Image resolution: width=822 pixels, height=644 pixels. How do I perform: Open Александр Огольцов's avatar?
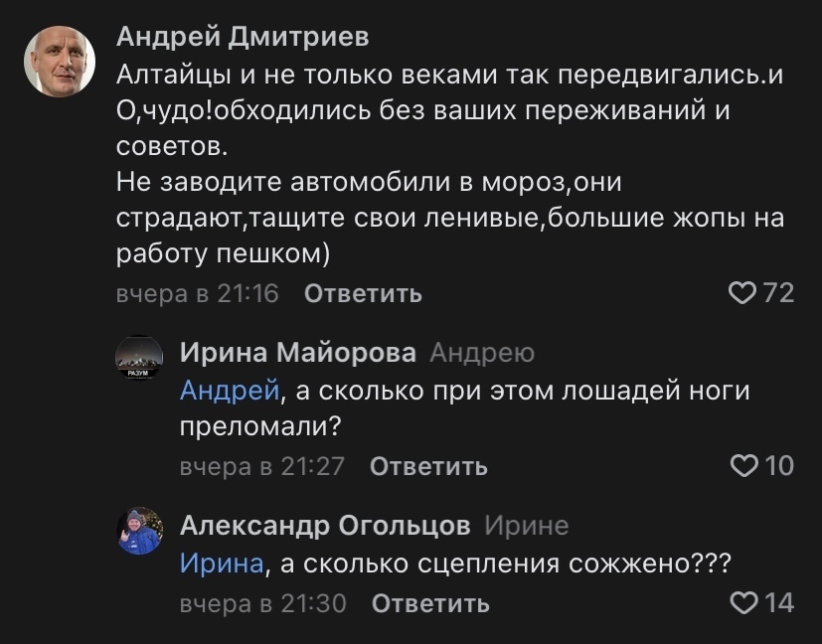click(139, 531)
